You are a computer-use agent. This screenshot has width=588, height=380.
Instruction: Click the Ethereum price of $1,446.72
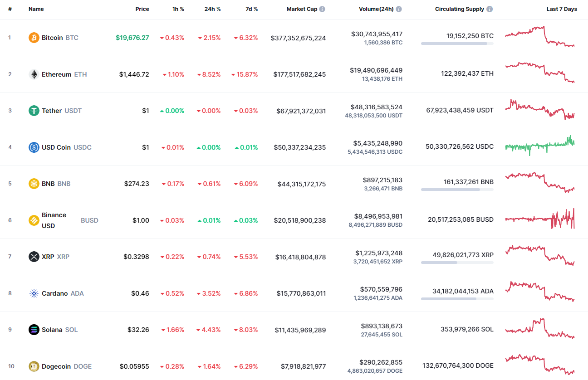coord(134,74)
